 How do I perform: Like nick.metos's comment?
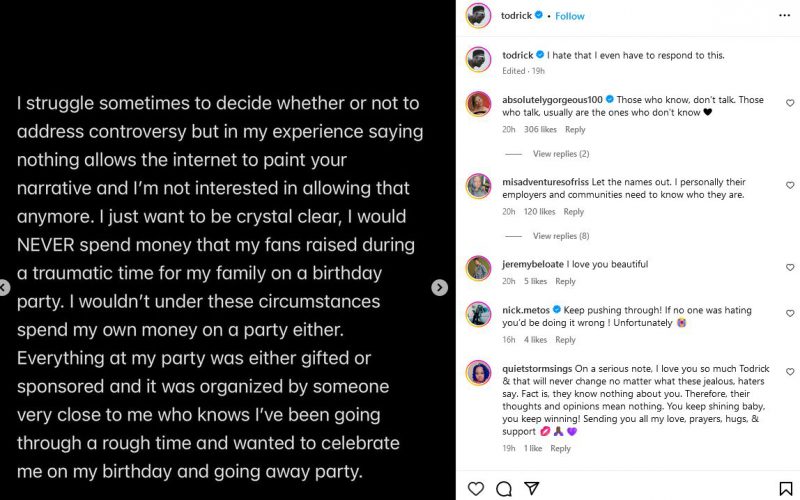[789, 312]
